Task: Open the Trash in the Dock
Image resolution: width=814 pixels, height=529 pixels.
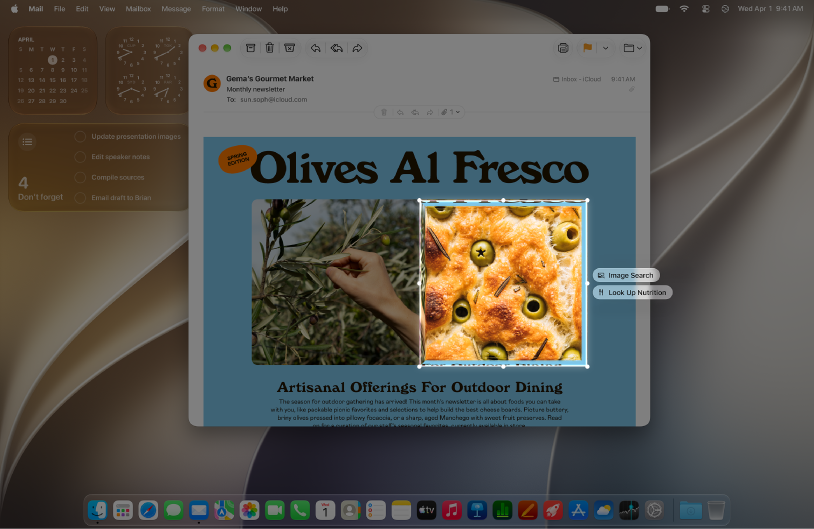Action: tap(716, 510)
